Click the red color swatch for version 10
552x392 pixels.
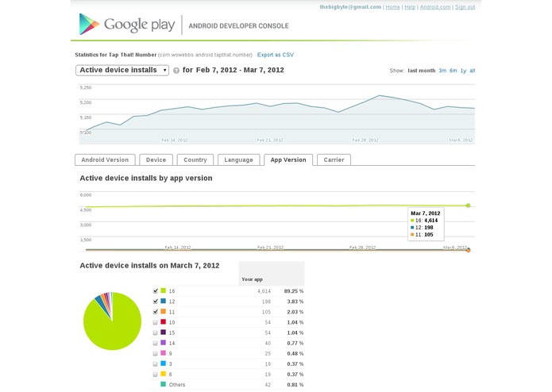163,321
